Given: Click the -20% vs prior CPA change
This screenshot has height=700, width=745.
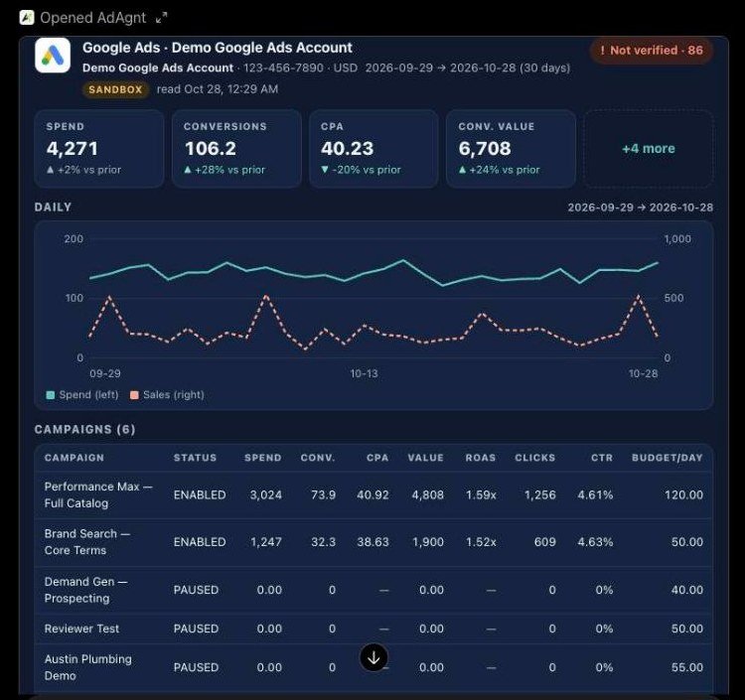Looking at the screenshot, I should pos(362,170).
